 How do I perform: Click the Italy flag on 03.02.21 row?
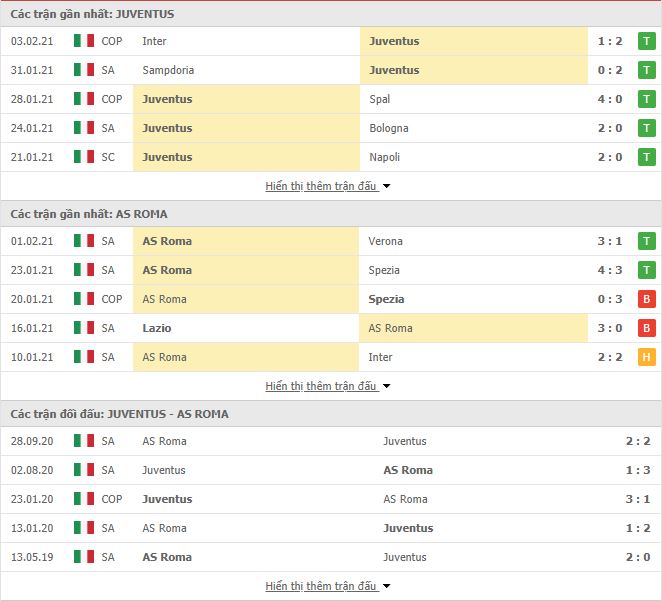[84, 41]
